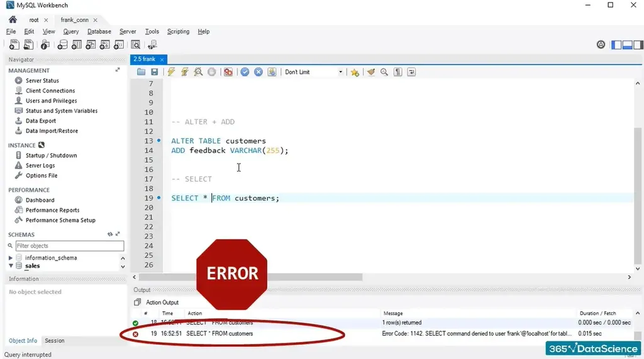
Task: Open Performance Reports in Navigator
Action: tap(52, 210)
